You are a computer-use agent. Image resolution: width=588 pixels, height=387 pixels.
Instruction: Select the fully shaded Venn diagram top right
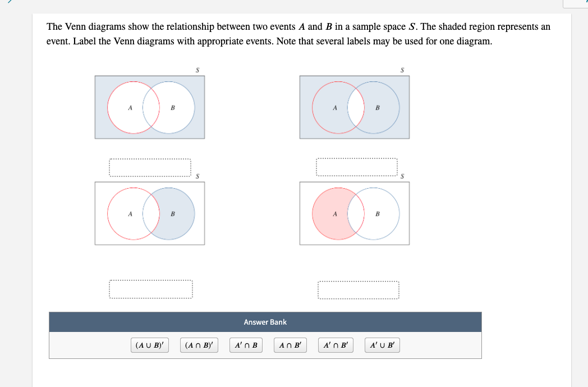point(356,107)
